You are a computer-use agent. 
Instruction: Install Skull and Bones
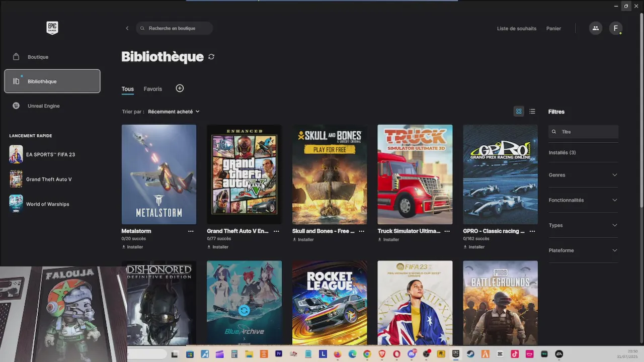click(x=303, y=239)
